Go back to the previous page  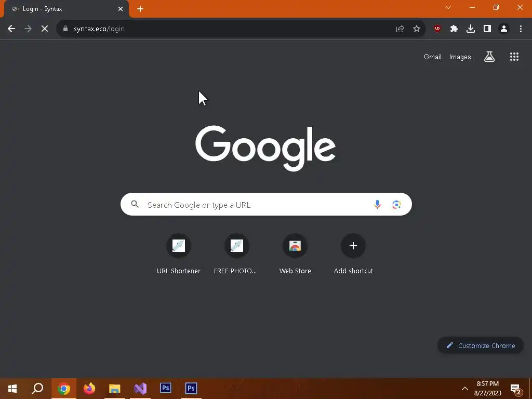pos(11,29)
